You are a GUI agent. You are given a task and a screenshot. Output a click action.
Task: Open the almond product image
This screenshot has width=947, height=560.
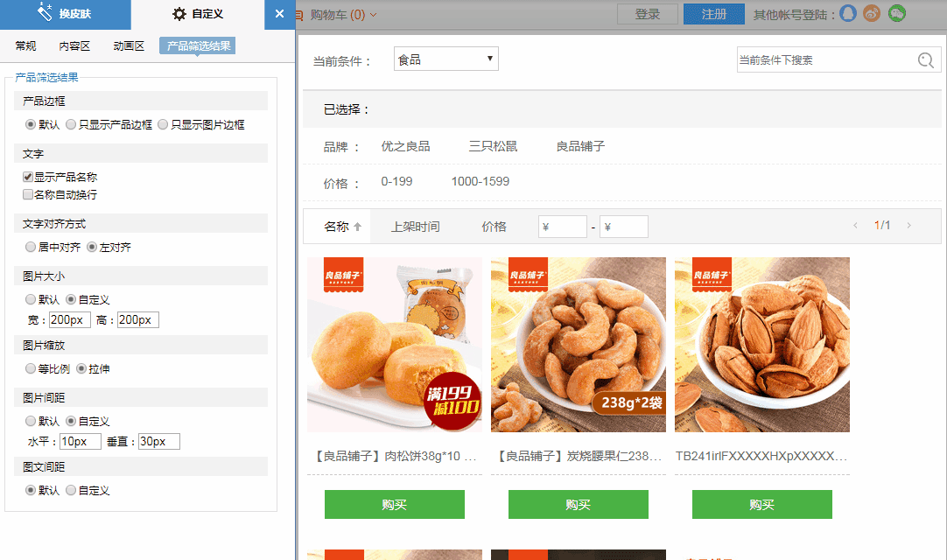pos(762,345)
